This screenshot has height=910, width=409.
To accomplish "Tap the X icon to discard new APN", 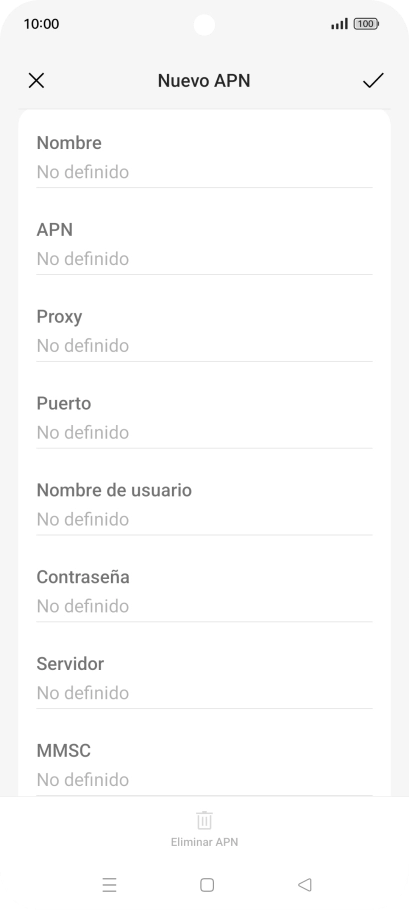I will point(36,81).
